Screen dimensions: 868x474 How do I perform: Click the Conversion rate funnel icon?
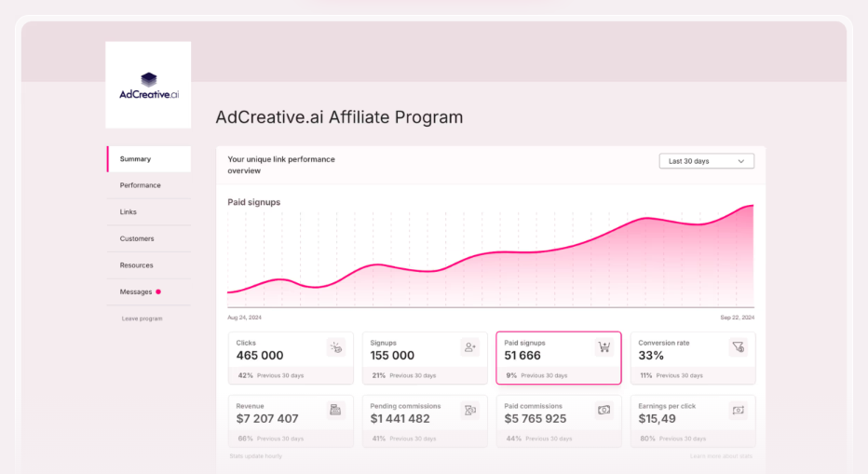click(x=738, y=347)
